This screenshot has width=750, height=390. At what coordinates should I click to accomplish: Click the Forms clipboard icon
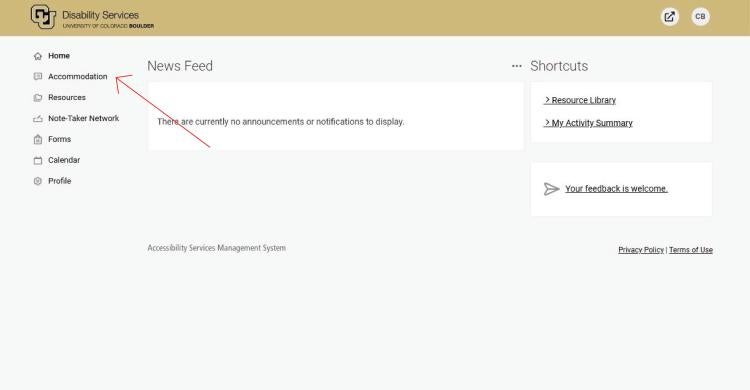coord(38,139)
